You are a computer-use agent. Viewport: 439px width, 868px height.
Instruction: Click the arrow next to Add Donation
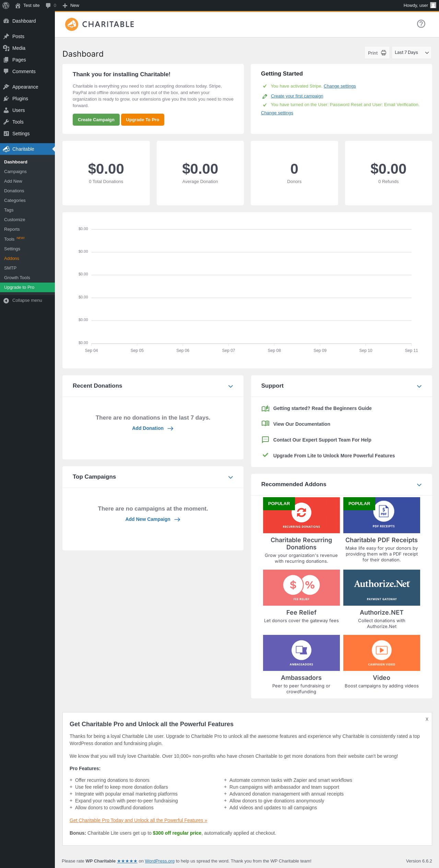click(x=170, y=429)
